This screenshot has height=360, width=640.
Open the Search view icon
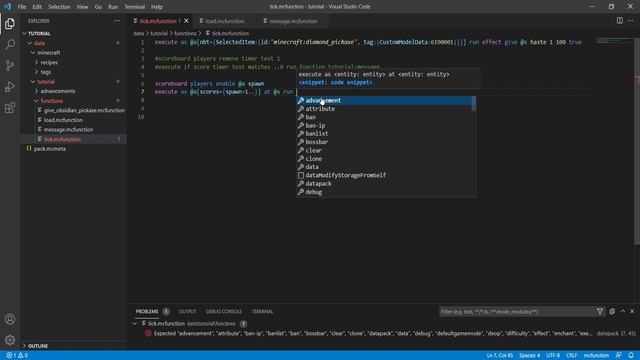(x=10, y=44)
